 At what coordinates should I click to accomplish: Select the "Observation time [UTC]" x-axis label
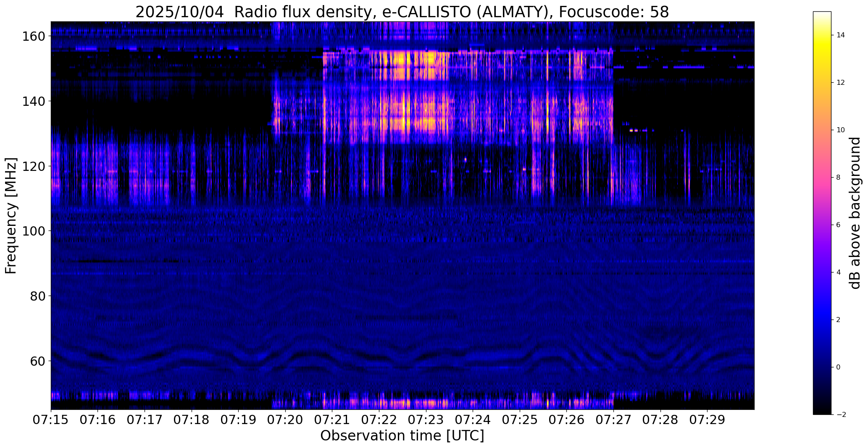click(x=402, y=436)
